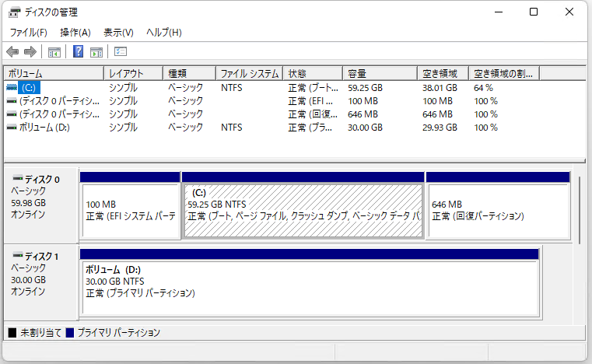Open the ファイル(F) menu
The width and height of the screenshot is (592, 364).
(x=28, y=33)
